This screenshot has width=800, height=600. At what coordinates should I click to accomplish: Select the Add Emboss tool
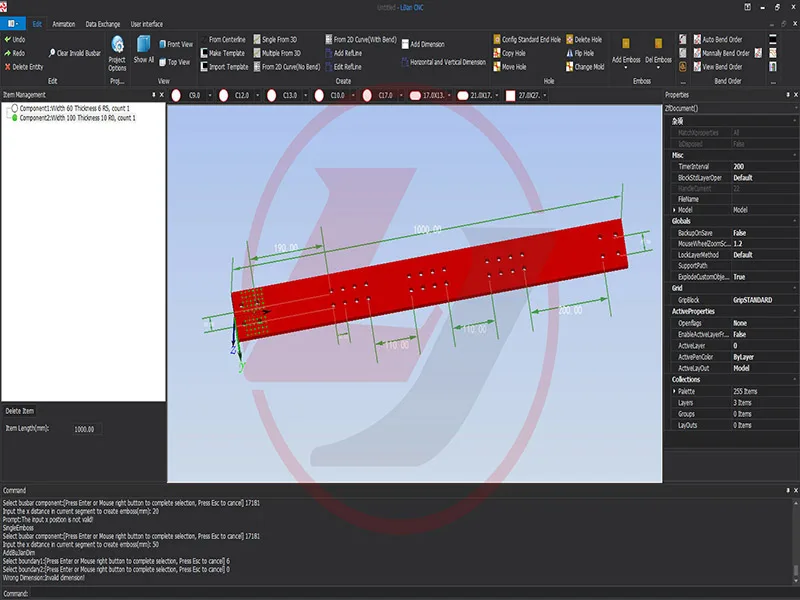[625, 45]
